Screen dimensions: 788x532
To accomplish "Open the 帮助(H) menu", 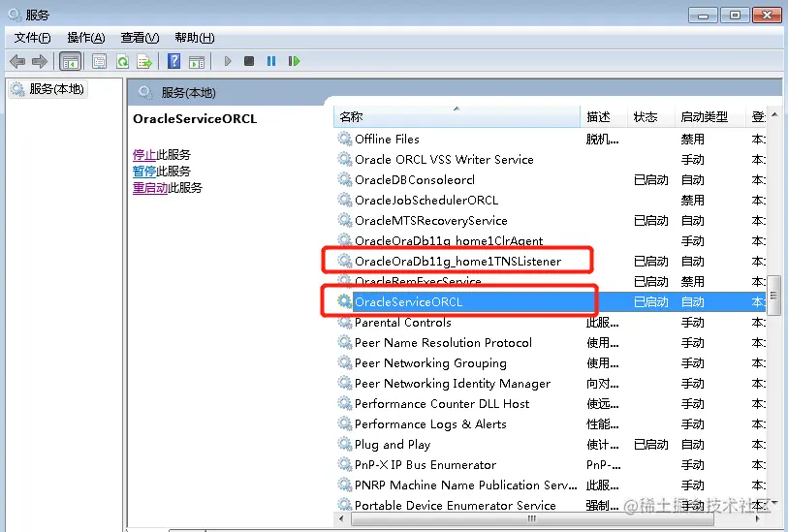I will [x=195, y=38].
